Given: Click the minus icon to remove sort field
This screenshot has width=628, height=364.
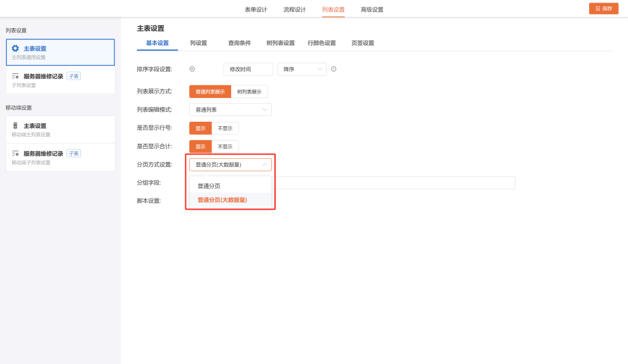Looking at the screenshot, I should pos(333,69).
